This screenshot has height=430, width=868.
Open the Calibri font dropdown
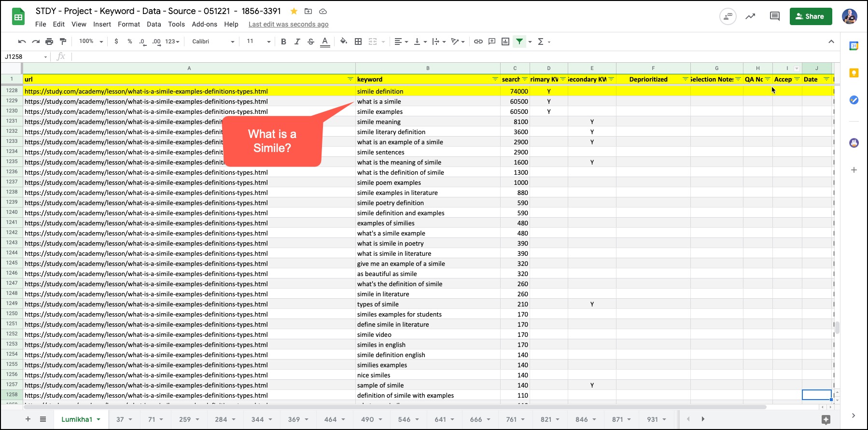pyautogui.click(x=213, y=42)
